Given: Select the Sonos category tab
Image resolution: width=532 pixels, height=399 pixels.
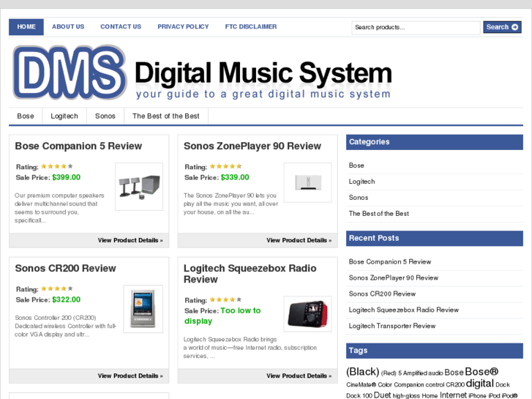Looking at the screenshot, I should point(105,116).
